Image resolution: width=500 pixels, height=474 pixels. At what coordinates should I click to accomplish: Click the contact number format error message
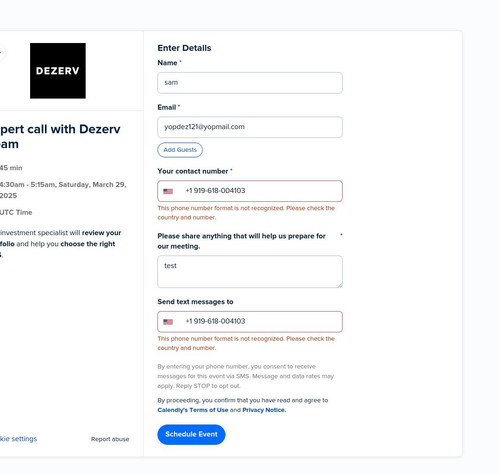click(246, 213)
